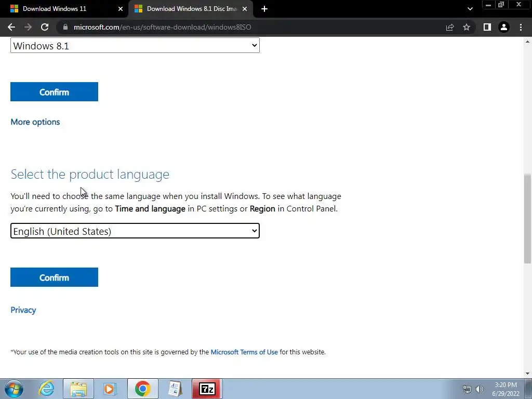Open the document editor taskbar icon
This screenshot has height=399, width=532.
[175, 389]
